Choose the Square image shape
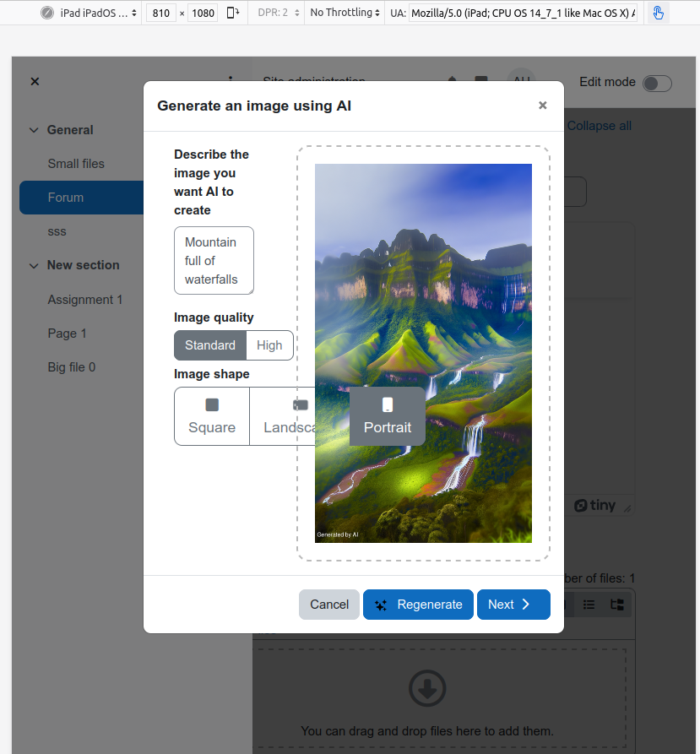Screen dimensions: 700x754 [212, 416]
